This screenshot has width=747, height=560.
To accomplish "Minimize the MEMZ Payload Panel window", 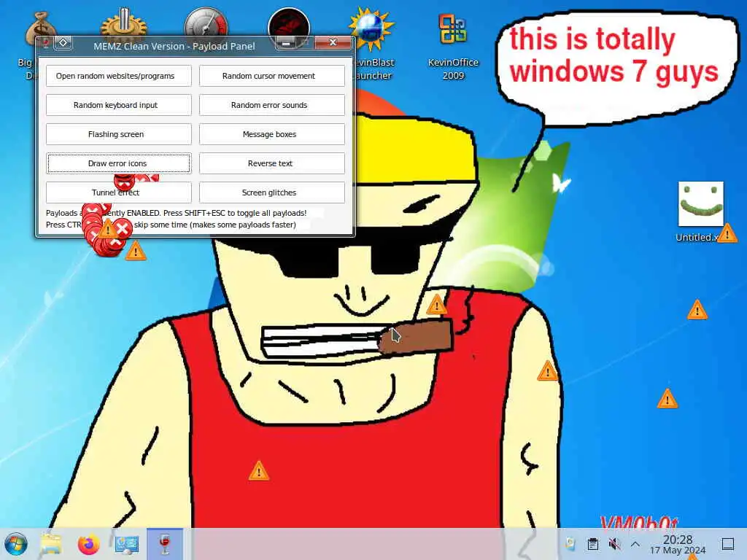I will [x=286, y=43].
